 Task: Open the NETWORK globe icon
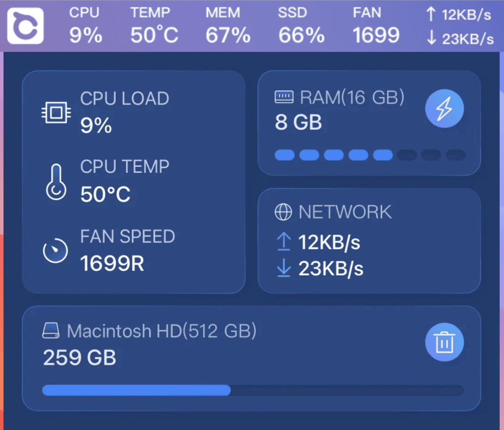[285, 212]
